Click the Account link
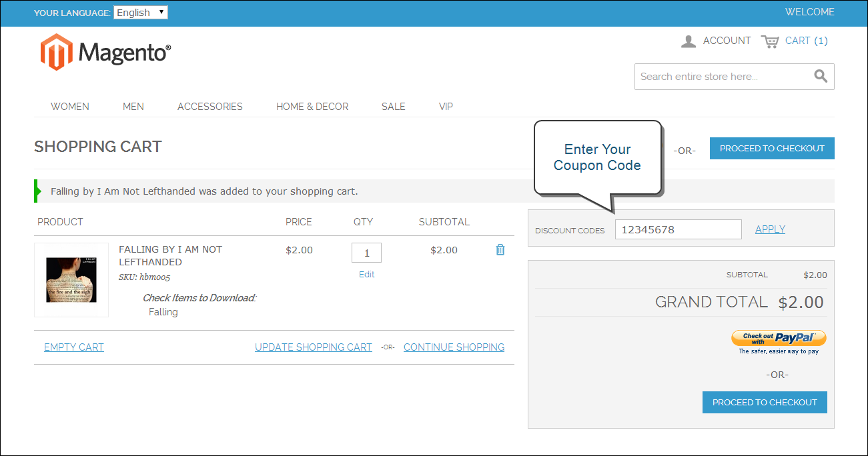The width and height of the screenshot is (868, 456). (727, 41)
